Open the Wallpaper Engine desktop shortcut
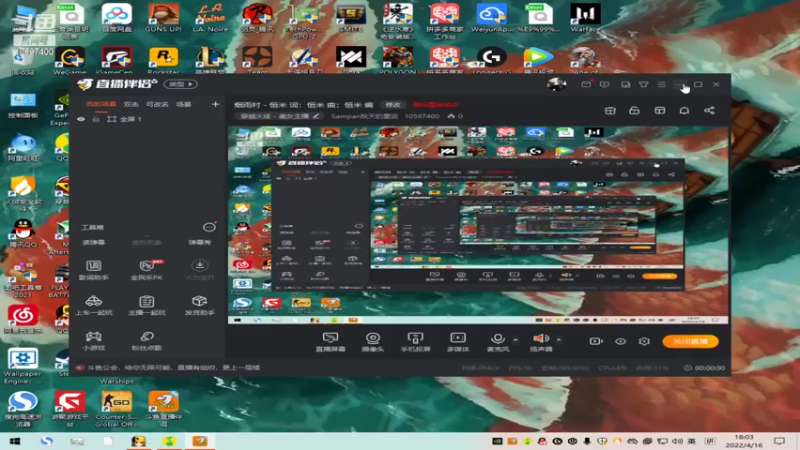 click(x=22, y=366)
